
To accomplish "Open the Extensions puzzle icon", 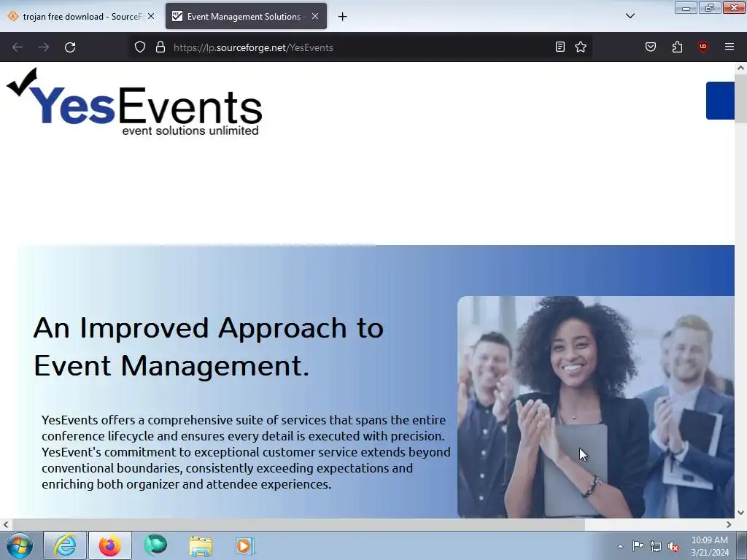I will [x=677, y=47].
